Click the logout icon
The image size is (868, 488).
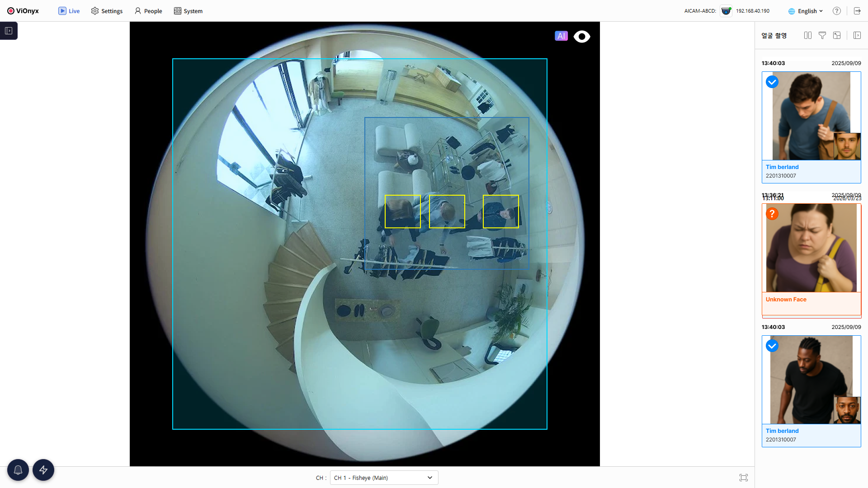[857, 11]
